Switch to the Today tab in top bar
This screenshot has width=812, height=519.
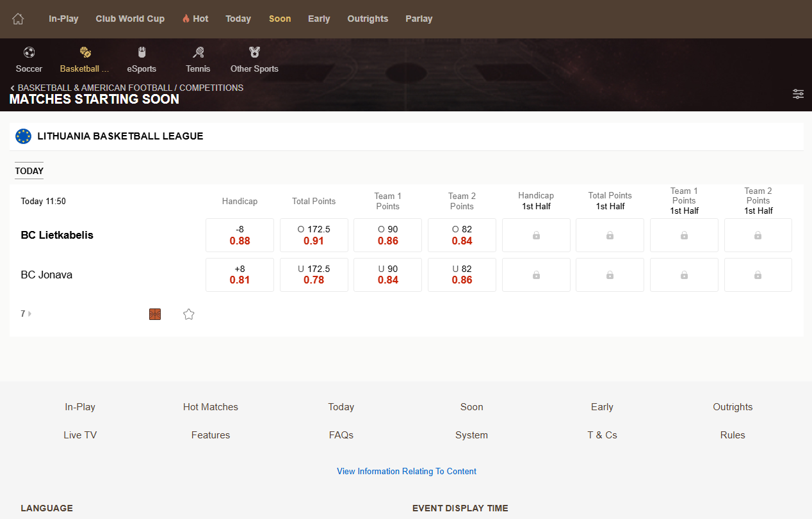click(x=238, y=19)
